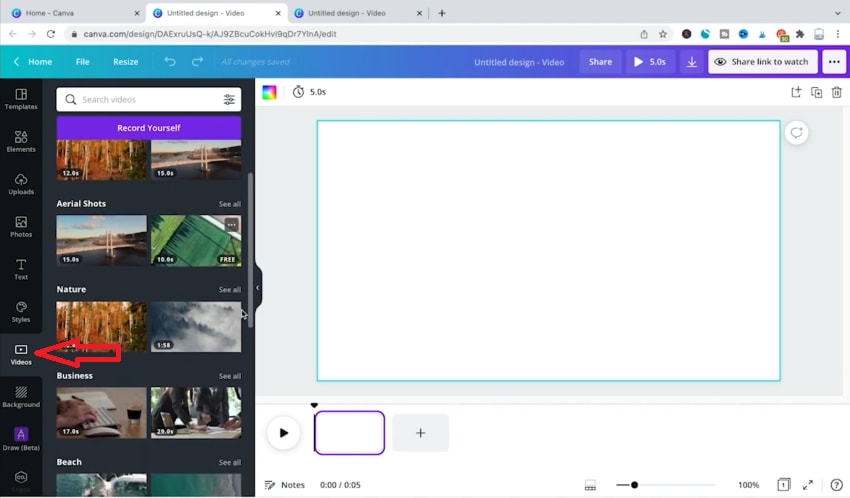Collapse the side panel arrow handle

pos(257,288)
